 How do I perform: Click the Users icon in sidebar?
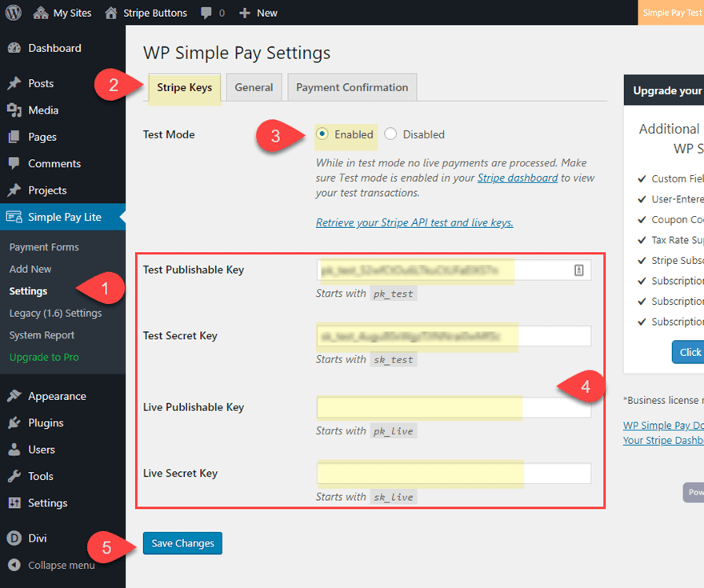click(14, 450)
